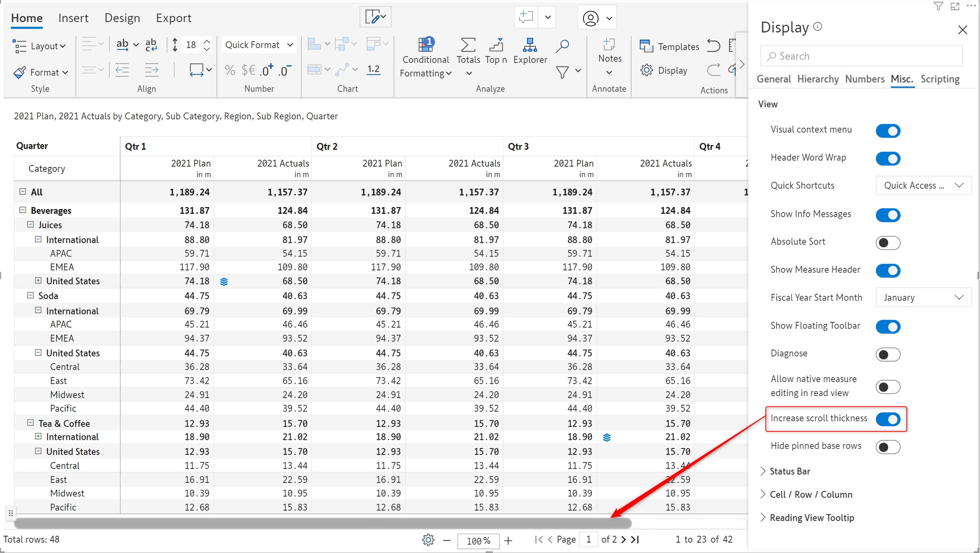Open the Explorer hierarchy tool
The height and width of the screenshot is (553, 980).
coord(530,45)
